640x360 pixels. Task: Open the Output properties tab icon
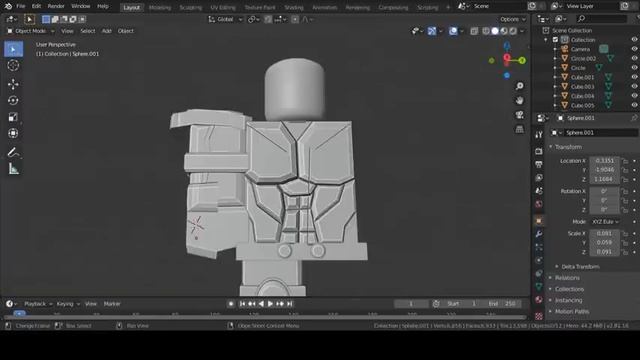coord(539,164)
